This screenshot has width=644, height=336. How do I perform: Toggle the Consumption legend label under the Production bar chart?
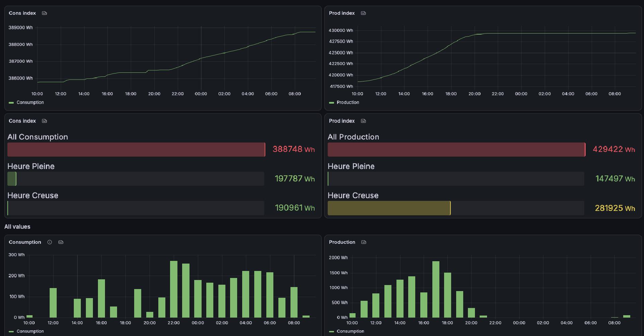350,331
